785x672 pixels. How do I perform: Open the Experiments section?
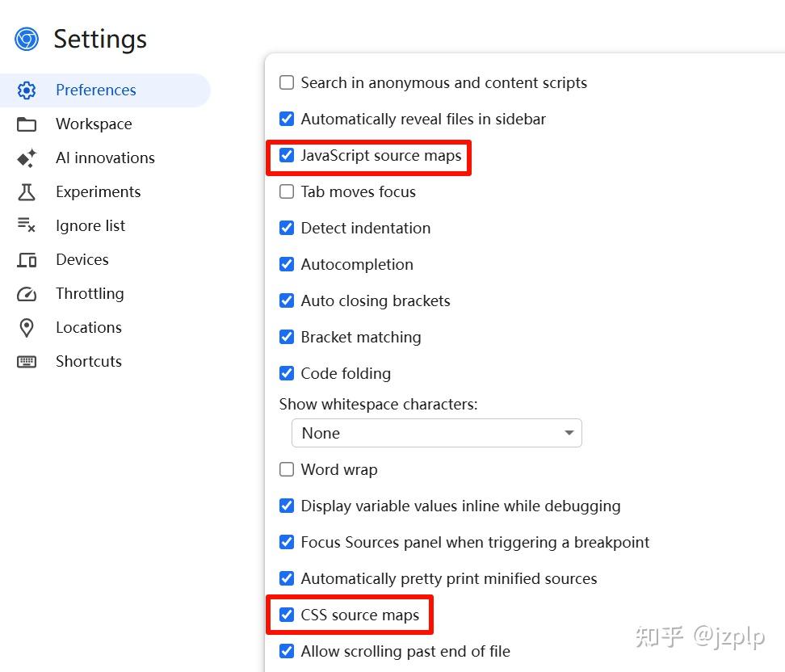point(99,191)
